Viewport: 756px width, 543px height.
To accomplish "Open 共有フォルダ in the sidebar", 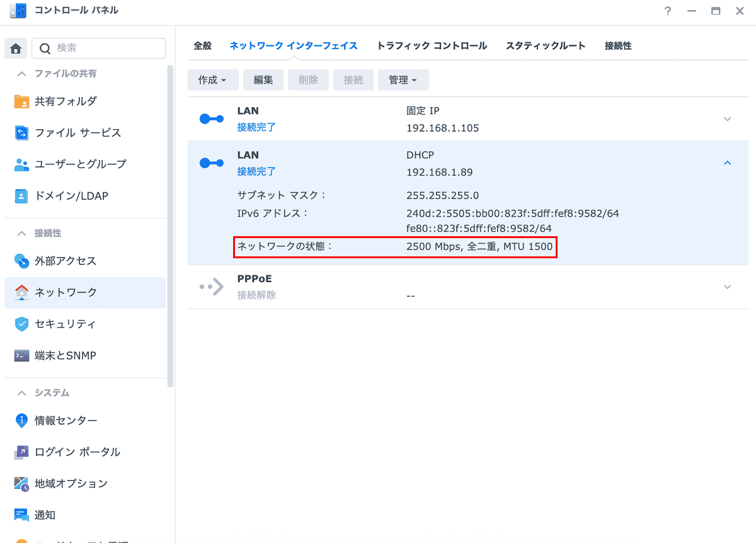I will (85, 101).
